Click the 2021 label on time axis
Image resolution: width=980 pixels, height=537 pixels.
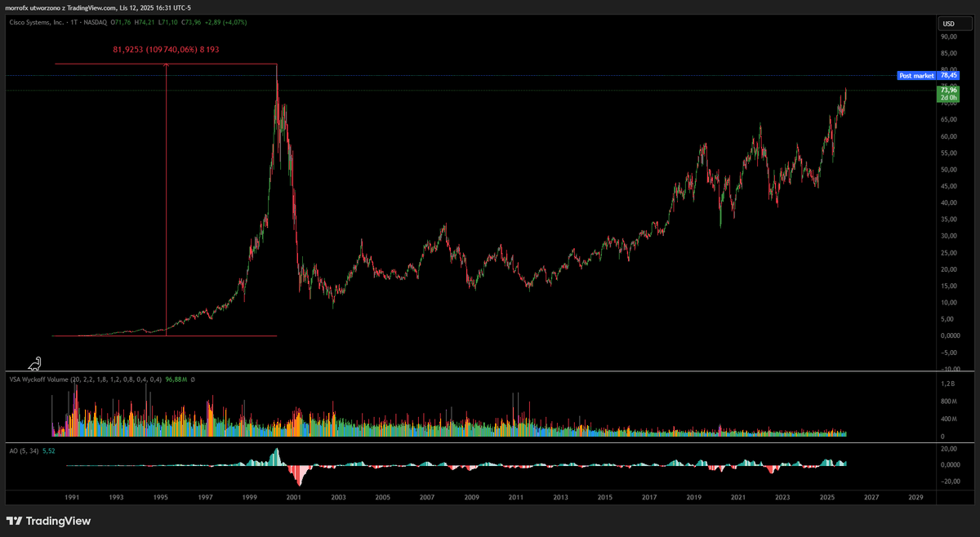[737, 497]
